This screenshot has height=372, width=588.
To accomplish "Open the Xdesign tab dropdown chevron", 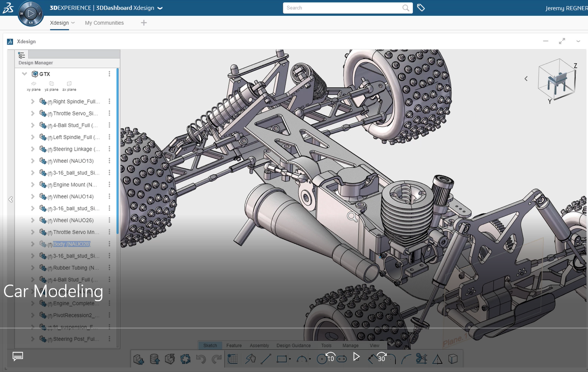I will (x=73, y=23).
